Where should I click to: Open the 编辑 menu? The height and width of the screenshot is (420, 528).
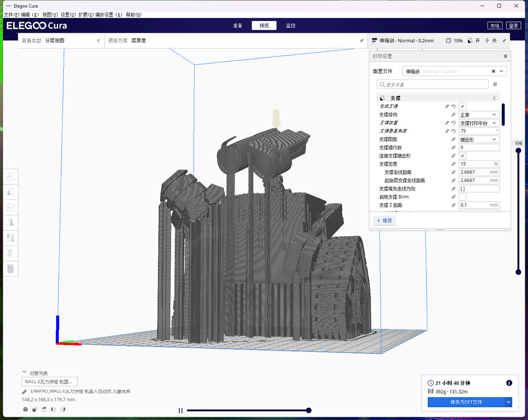click(x=30, y=15)
